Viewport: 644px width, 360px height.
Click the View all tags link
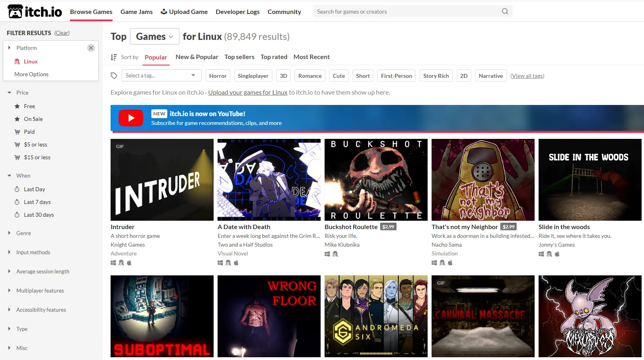[527, 76]
